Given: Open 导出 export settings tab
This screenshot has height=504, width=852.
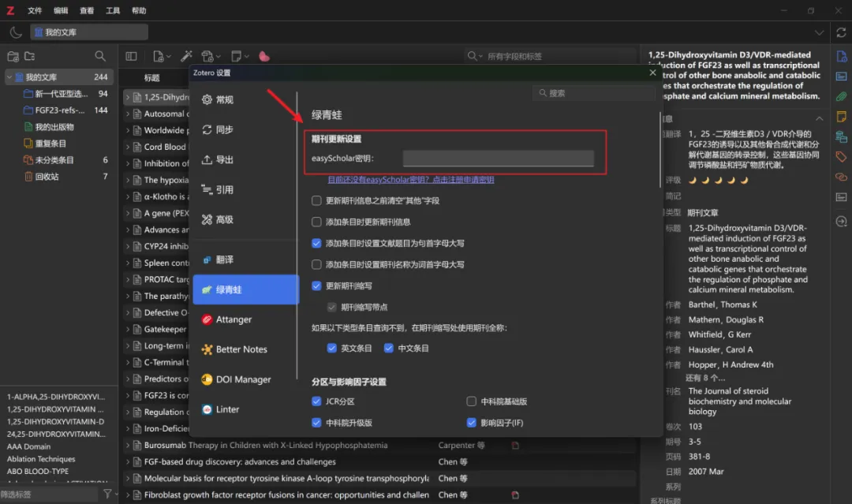Looking at the screenshot, I should [245, 159].
